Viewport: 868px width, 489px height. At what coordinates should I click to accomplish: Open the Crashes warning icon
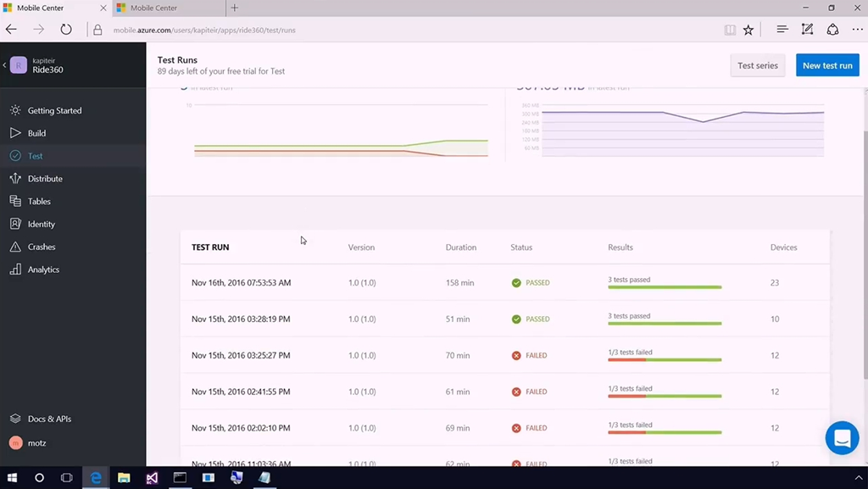point(15,247)
